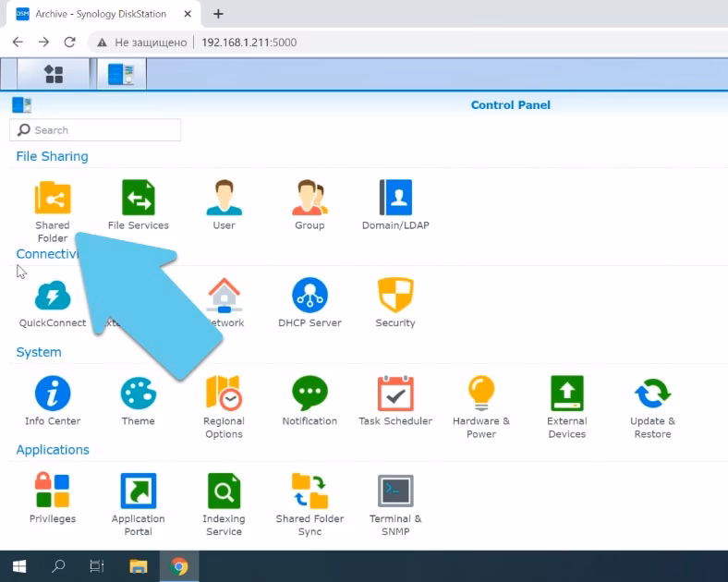Open Theme palette settings
This screenshot has width=728, height=582.
[x=138, y=394]
